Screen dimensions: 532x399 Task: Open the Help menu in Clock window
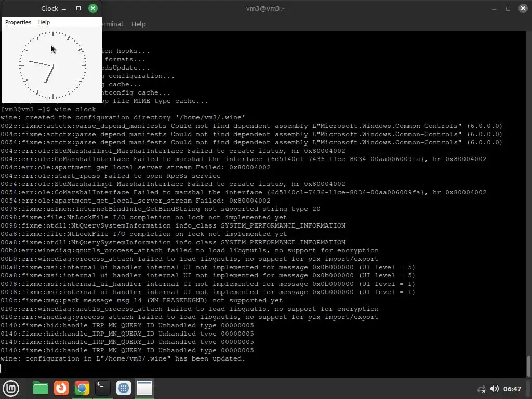[44, 22]
